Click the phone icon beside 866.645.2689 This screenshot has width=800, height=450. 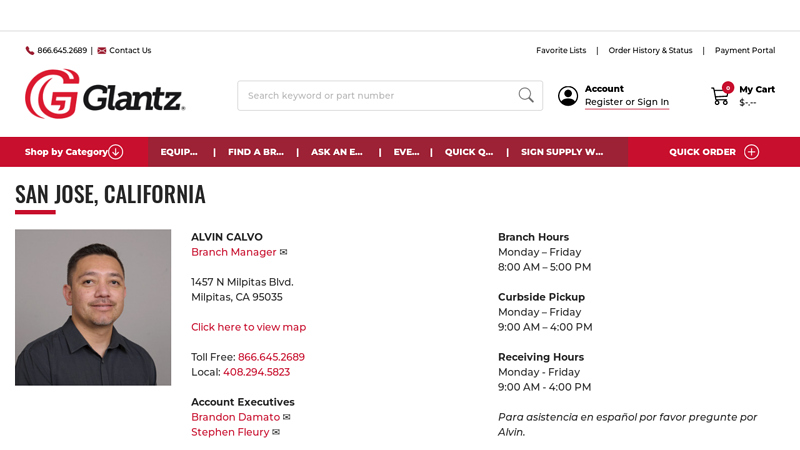(x=30, y=51)
